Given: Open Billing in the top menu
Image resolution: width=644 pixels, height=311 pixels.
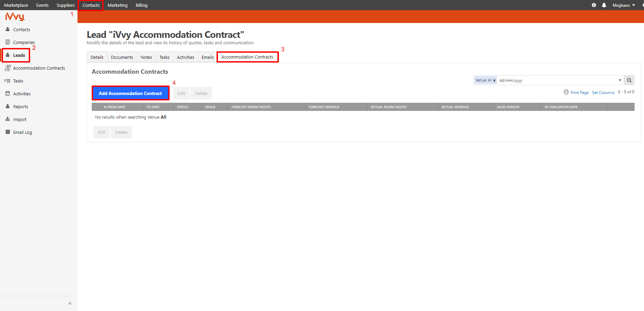Looking at the screenshot, I should [x=141, y=5].
